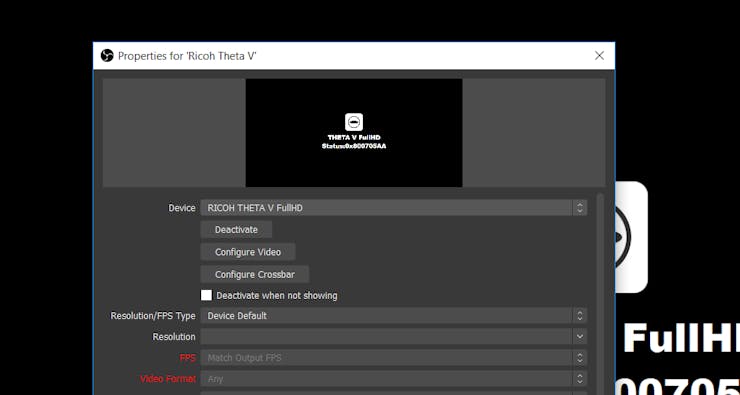This screenshot has width=740, height=395.
Task: Select the RICOH THETA V FullHD device field
Action: pos(394,208)
